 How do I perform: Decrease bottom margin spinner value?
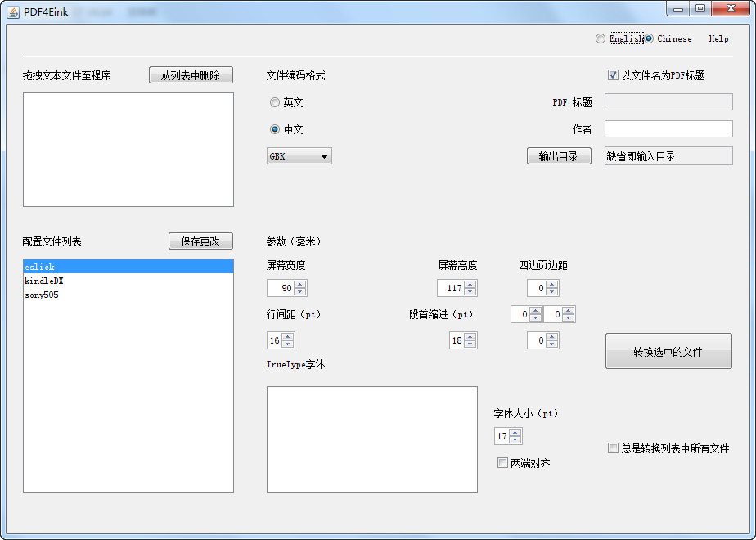552,344
